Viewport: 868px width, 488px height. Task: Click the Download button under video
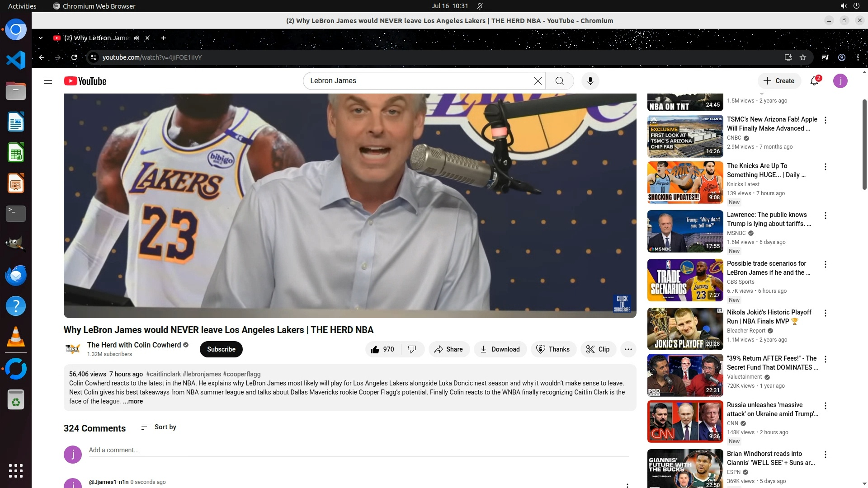(x=500, y=349)
